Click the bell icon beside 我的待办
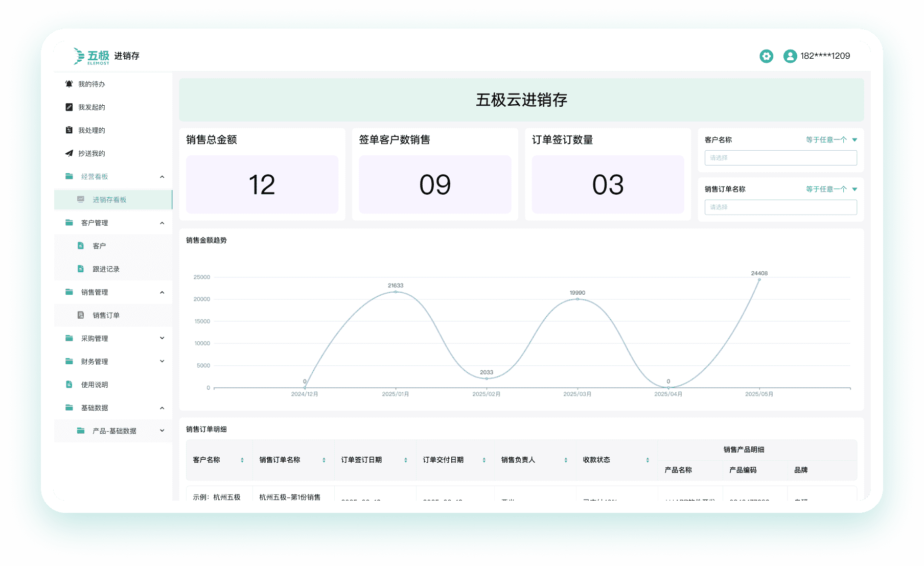924x566 pixels. click(x=69, y=84)
